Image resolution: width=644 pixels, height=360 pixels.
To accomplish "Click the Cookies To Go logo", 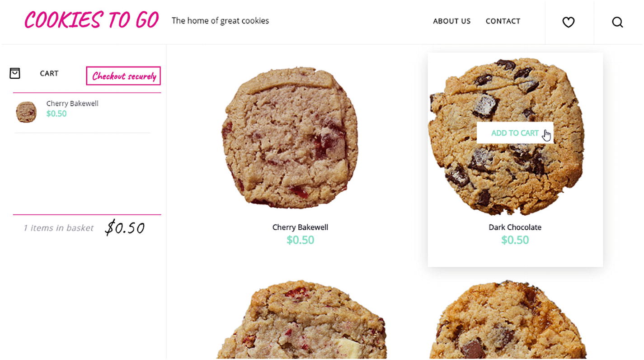I will 92,20.
